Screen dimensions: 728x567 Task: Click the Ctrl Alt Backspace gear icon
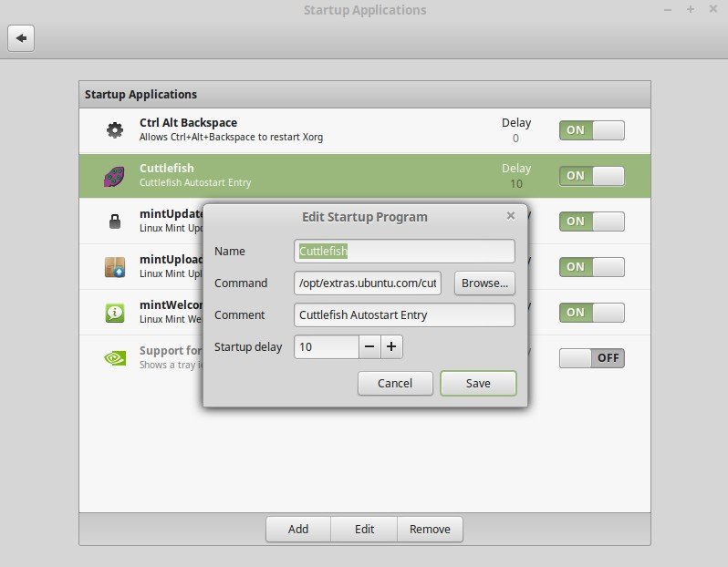tap(114, 130)
